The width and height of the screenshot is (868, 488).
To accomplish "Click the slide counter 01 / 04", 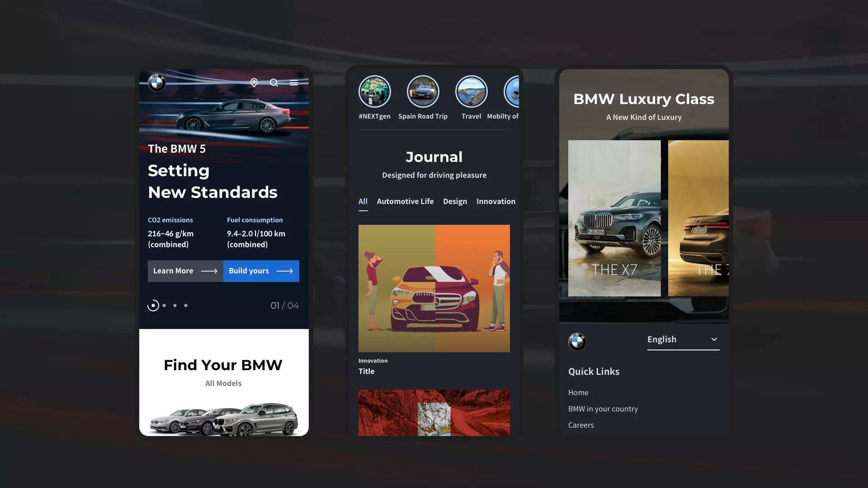I will 285,305.
